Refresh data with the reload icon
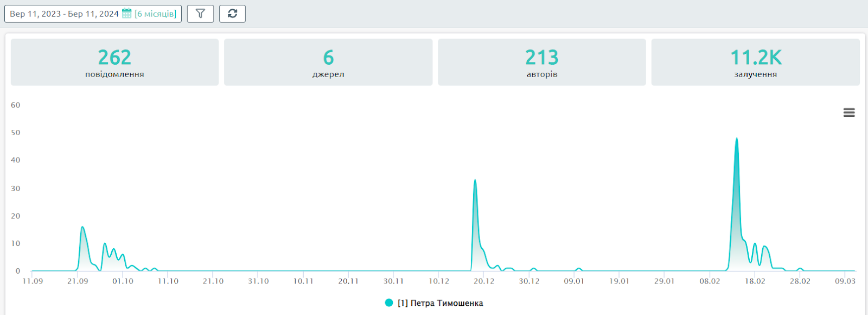Viewport: 868px width, 315px height. (x=232, y=14)
